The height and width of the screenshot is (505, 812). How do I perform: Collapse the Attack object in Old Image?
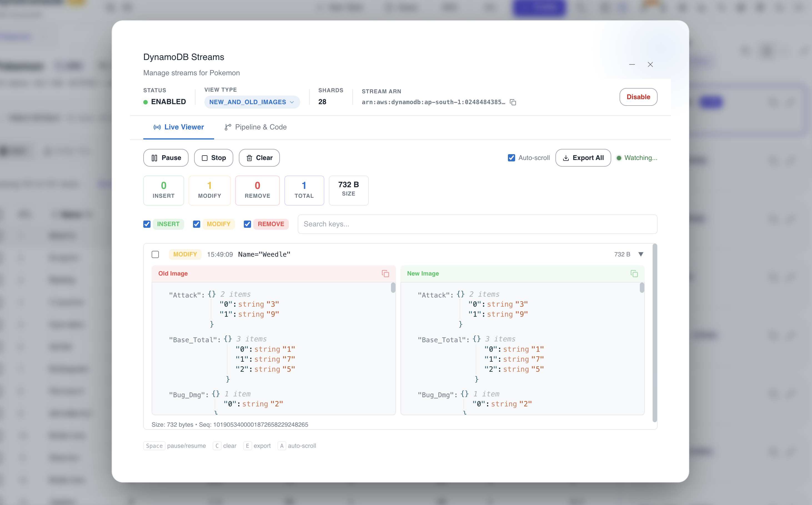(212, 294)
